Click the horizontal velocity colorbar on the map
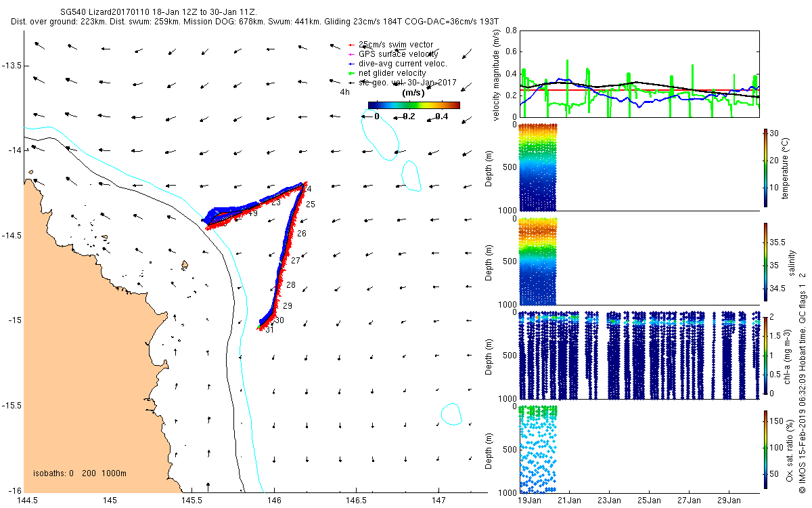The image size is (812, 508). 414,105
